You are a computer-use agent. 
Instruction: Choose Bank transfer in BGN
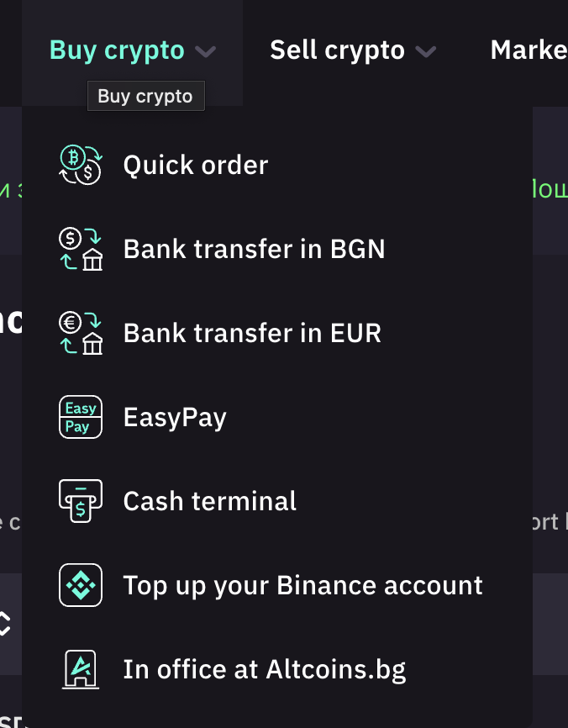tap(254, 249)
